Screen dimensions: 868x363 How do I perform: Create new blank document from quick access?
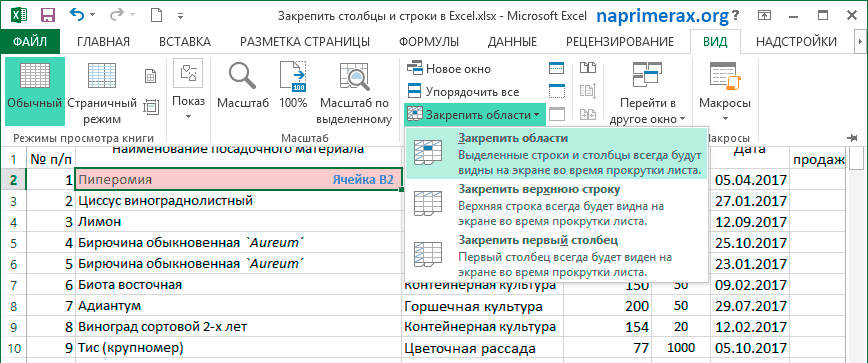[x=156, y=15]
